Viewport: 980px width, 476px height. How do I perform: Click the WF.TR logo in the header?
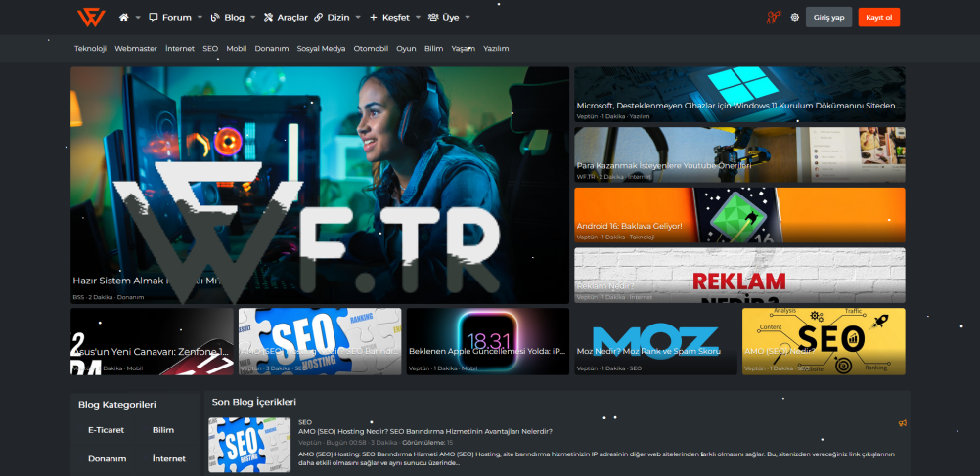point(91,17)
